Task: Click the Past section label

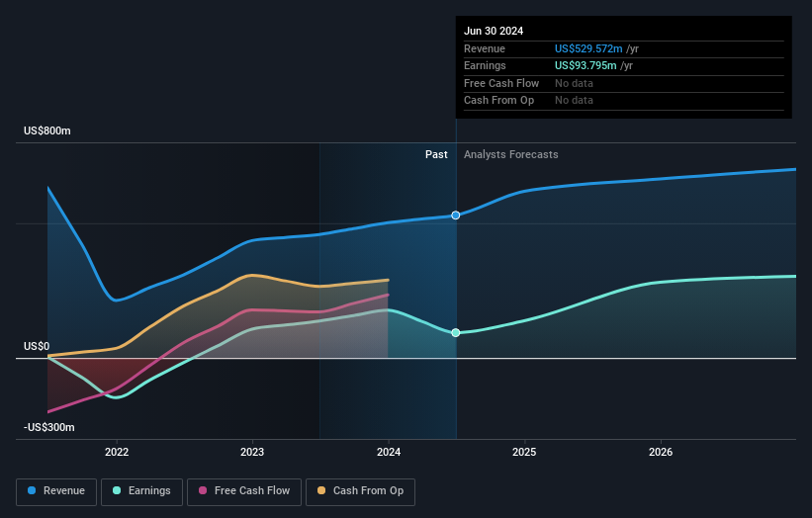Action: point(436,155)
